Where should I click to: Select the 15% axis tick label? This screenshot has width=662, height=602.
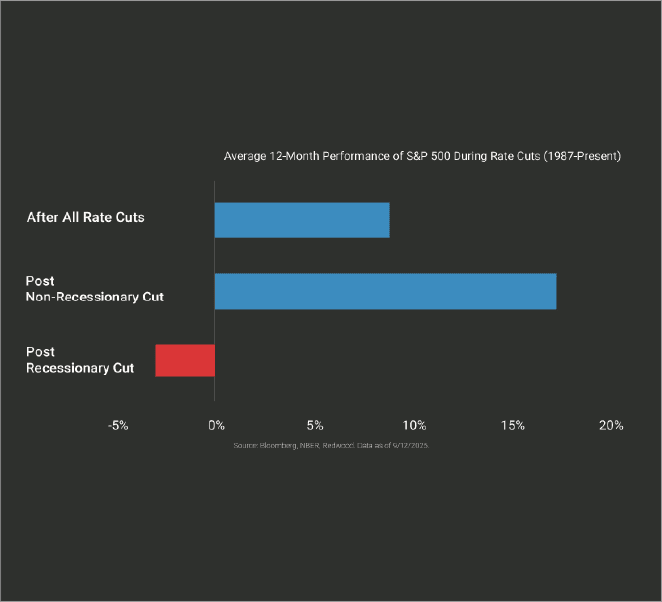pyautogui.click(x=512, y=425)
